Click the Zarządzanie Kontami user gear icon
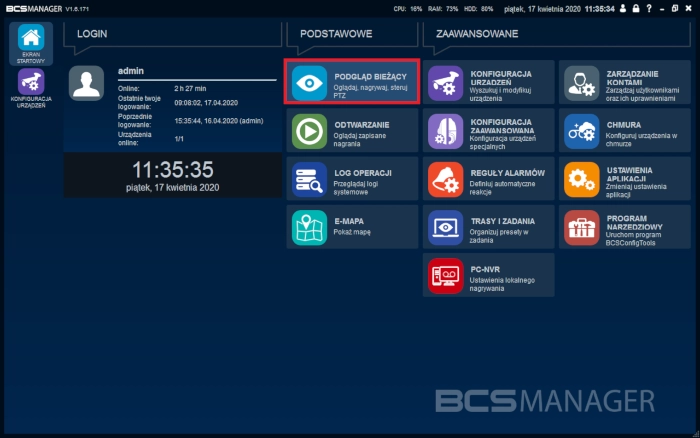 [x=581, y=83]
